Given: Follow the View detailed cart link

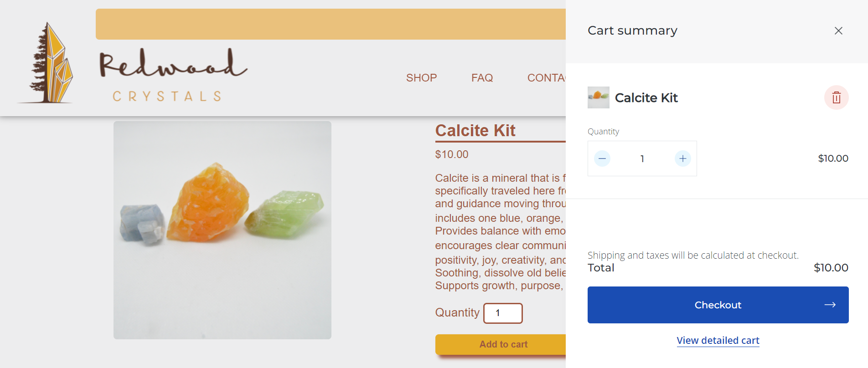Looking at the screenshot, I should point(718,340).
